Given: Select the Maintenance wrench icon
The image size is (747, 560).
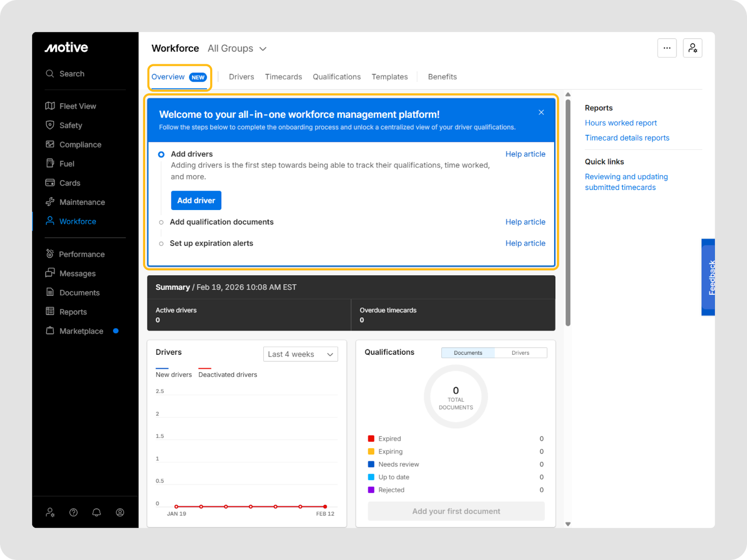Looking at the screenshot, I should tap(50, 202).
